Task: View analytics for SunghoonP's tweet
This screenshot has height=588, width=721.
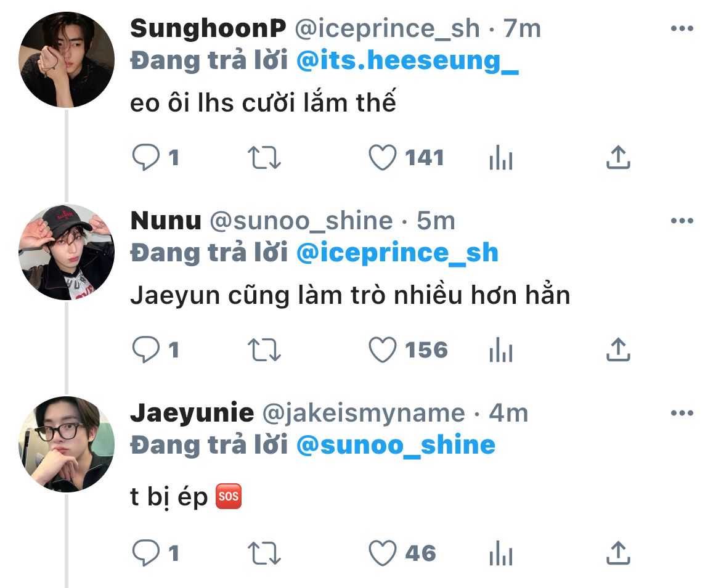Action: [500, 158]
